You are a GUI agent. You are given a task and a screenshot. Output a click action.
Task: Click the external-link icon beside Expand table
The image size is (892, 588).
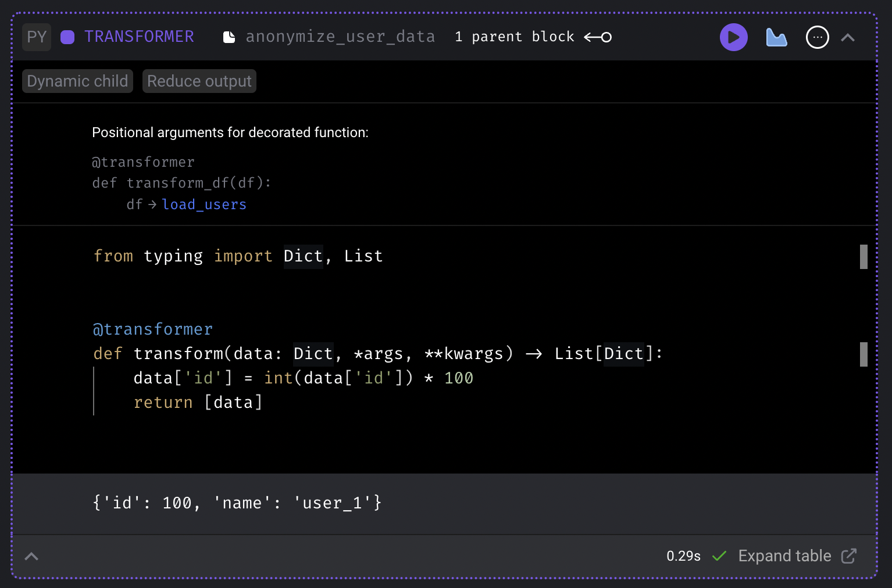coord(848,556)
